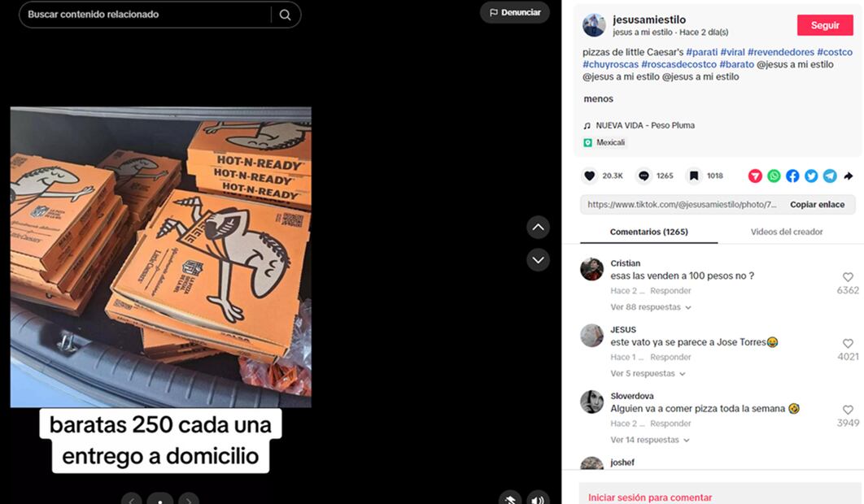The width and height of the screenshot is (864, 504).
Task: Toggle the sound volume button
Action: coord(538,498)
